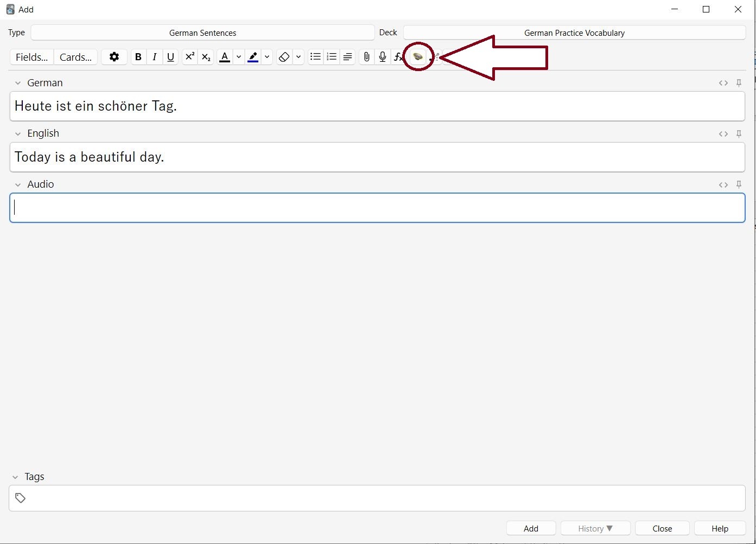This screenshot has height=544, width=756.
Task: Insert an unordered bullet list
Action: coord(315,57)
